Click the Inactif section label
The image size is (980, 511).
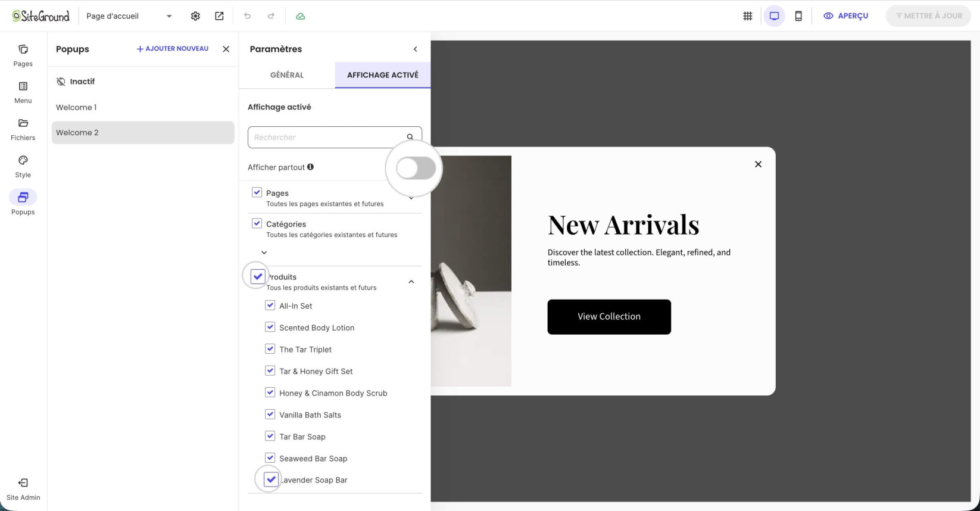click(82, 82)
